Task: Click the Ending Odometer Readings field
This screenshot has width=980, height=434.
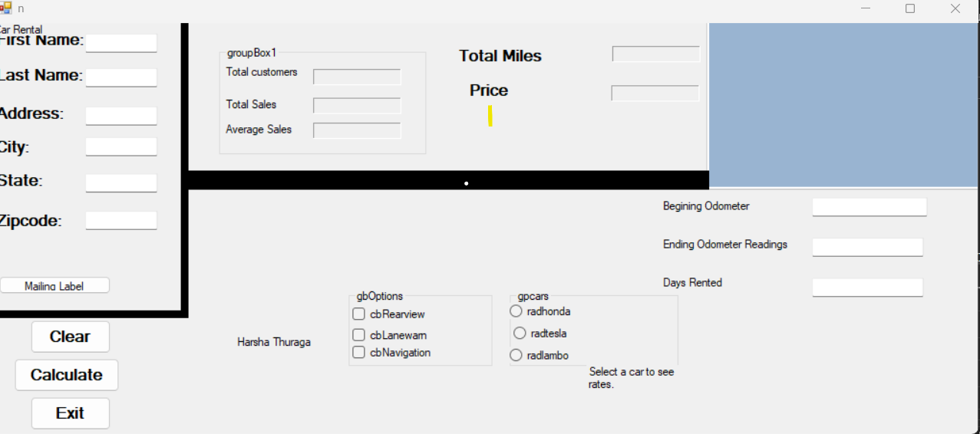Action: tap(867, 247)
